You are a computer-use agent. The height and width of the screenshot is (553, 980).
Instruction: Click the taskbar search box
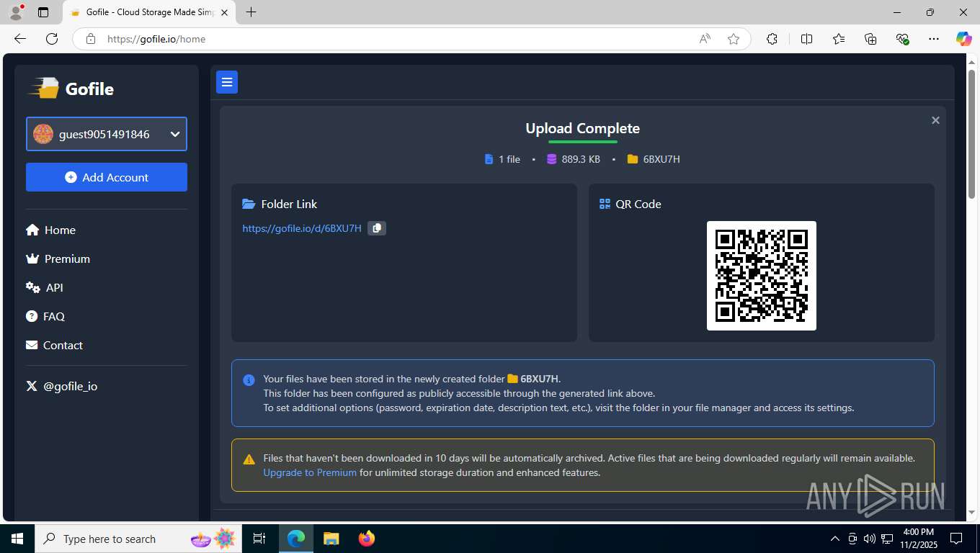(138, 539)
